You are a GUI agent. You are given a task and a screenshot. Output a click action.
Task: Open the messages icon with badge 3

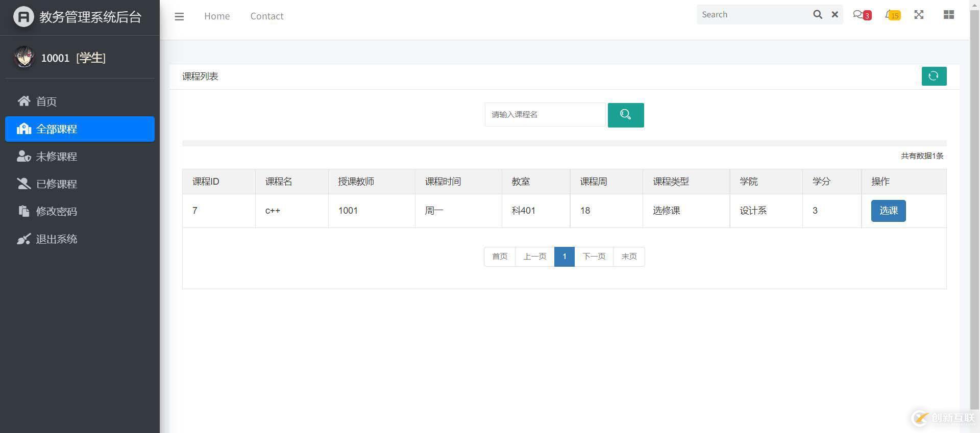862,15
